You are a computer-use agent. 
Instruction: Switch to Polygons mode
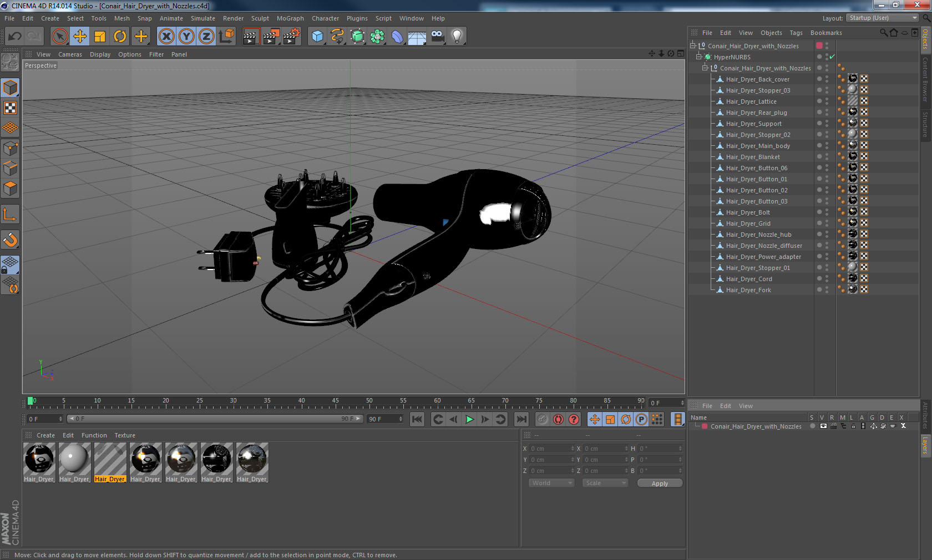[10, 188]
